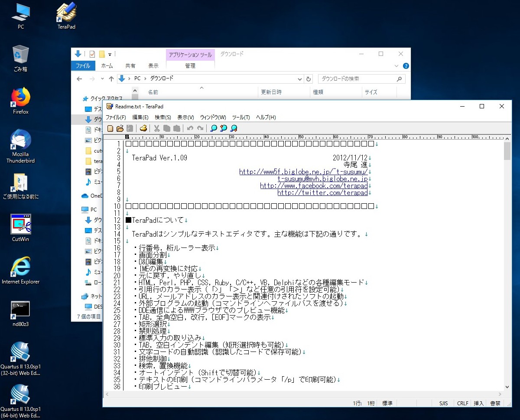This screenshot has height=420, width=520.
Task: Expand the Explorer ribbon chevron
Action: click(396, 66)
